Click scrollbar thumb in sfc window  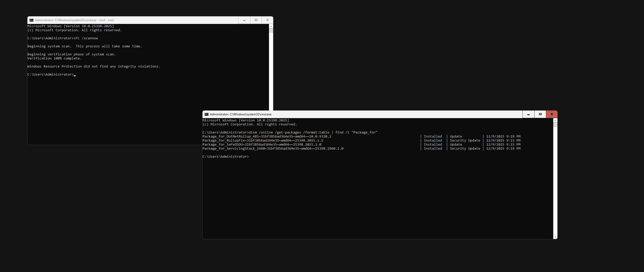pos(271,30)
